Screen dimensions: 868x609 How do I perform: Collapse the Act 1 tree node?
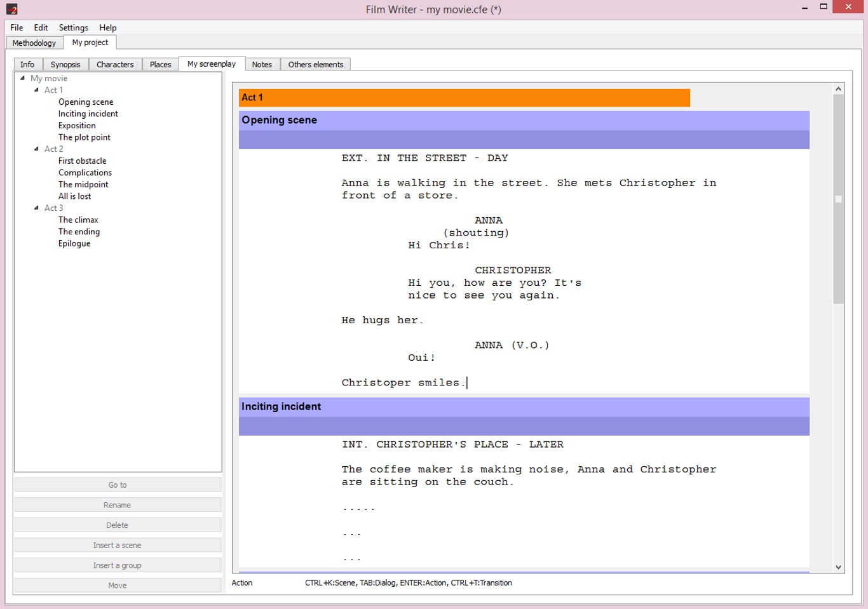point(36,90)
